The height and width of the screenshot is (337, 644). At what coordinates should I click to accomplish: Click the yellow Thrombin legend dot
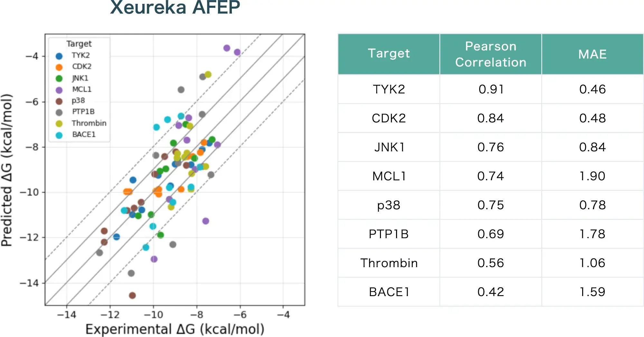tap(59, 124)
